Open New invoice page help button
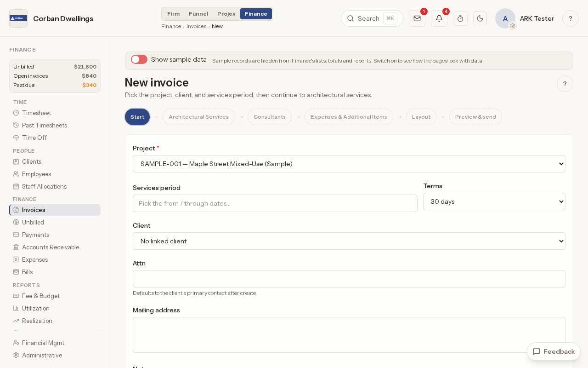The image size is (588, 368). [565, 84]
